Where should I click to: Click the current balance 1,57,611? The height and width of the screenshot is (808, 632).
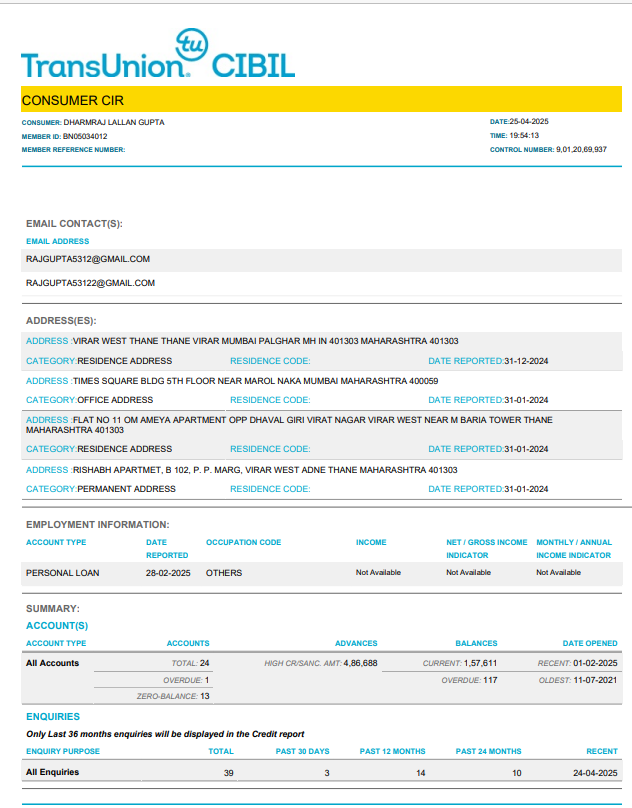(480, 663)
